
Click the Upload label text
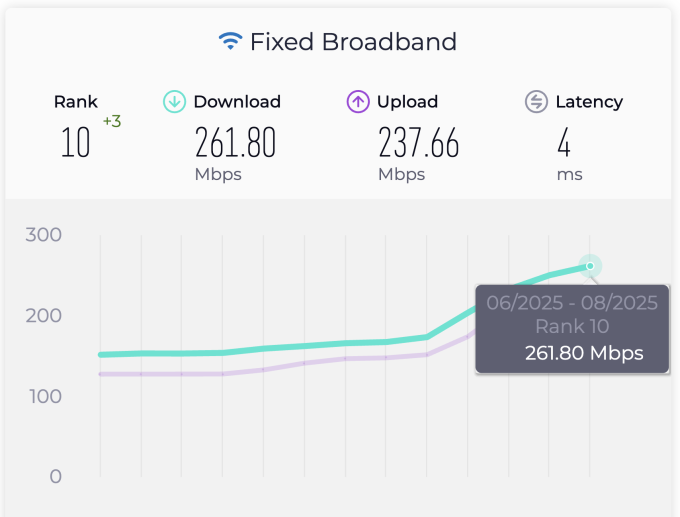tap(407, 101)
